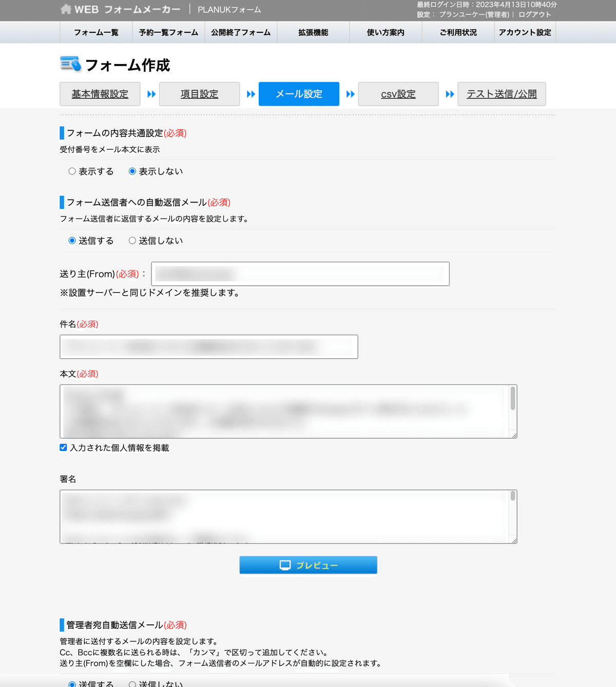Viewport: 616px width, 687px height.
Task: Click the フォーム作成 form icon
Action: [70, 64]
